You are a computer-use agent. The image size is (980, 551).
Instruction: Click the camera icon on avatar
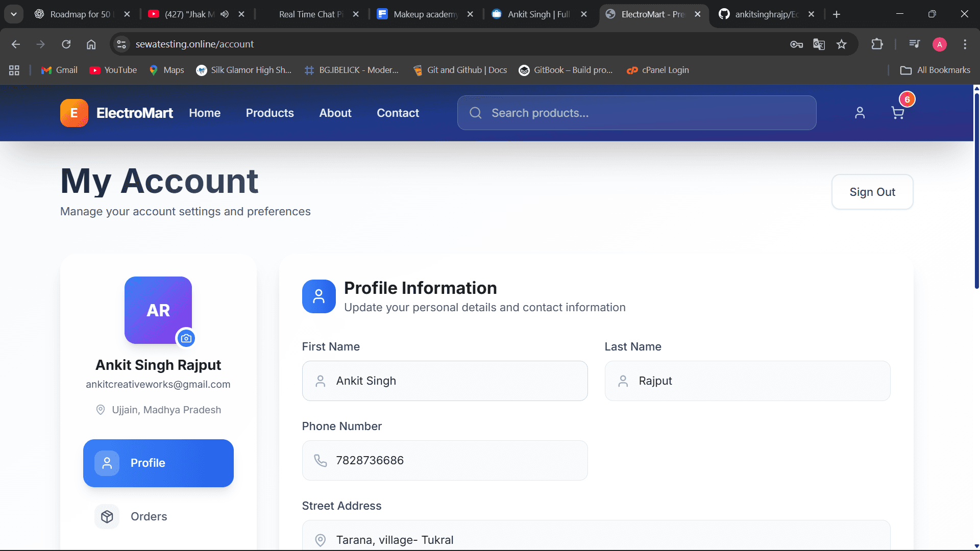[186, 338]
